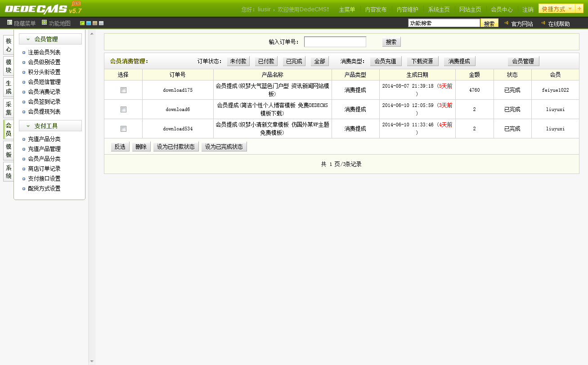588x365 pixels.
Task: Click the 官方网站 signal icon
Action: [x=506, y=23]
